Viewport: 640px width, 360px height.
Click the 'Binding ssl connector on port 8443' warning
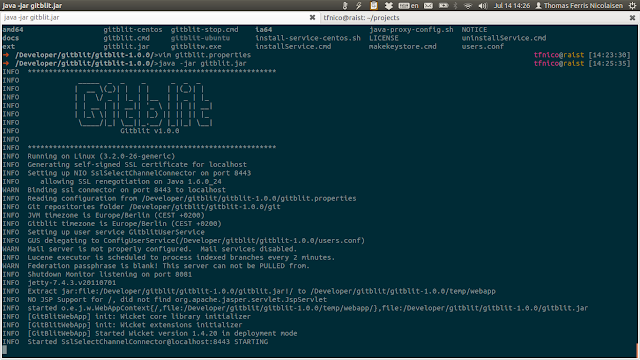coord(126,190)
